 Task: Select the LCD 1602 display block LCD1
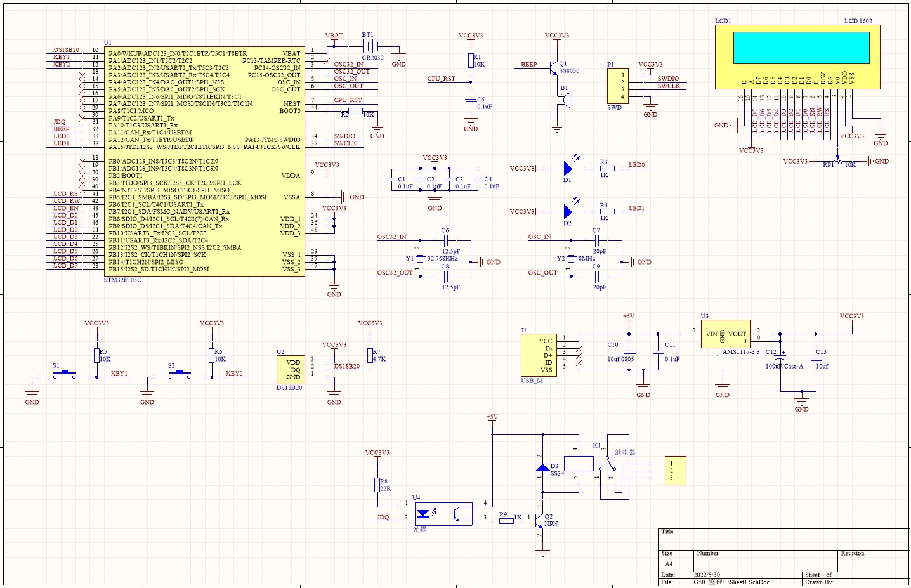point(799,57)
